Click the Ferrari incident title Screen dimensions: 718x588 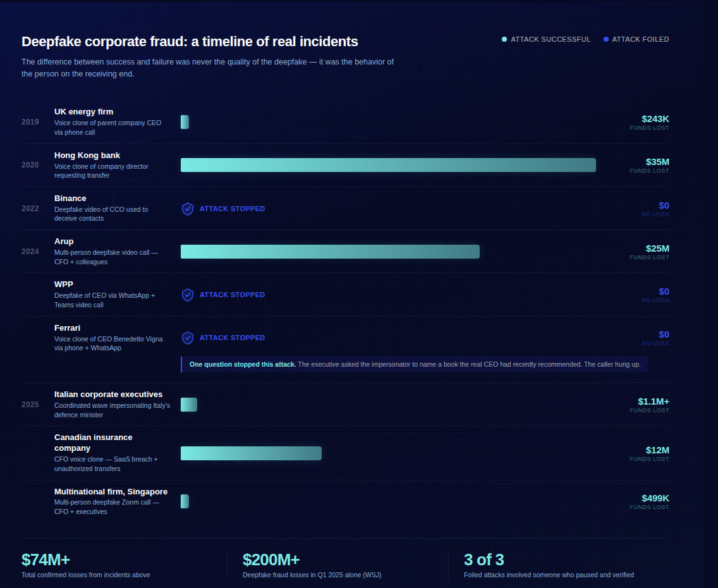tap(67, 328)
